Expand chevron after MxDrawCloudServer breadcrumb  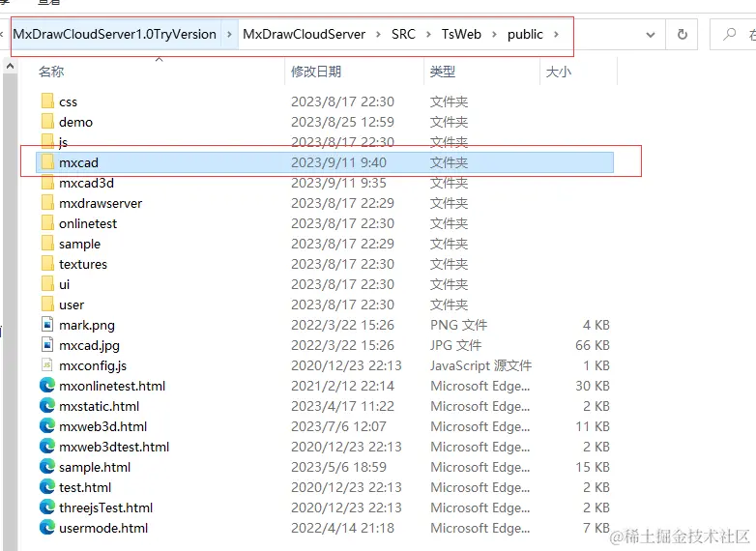[378, 34]
